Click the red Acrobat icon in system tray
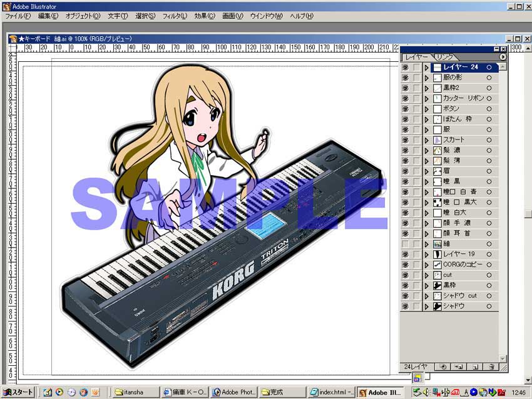The image size is (532, 399). coord(502,392)
